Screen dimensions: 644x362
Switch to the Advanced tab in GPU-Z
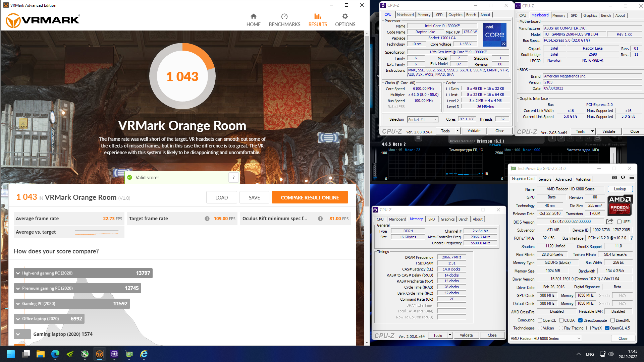coord(563,179)
